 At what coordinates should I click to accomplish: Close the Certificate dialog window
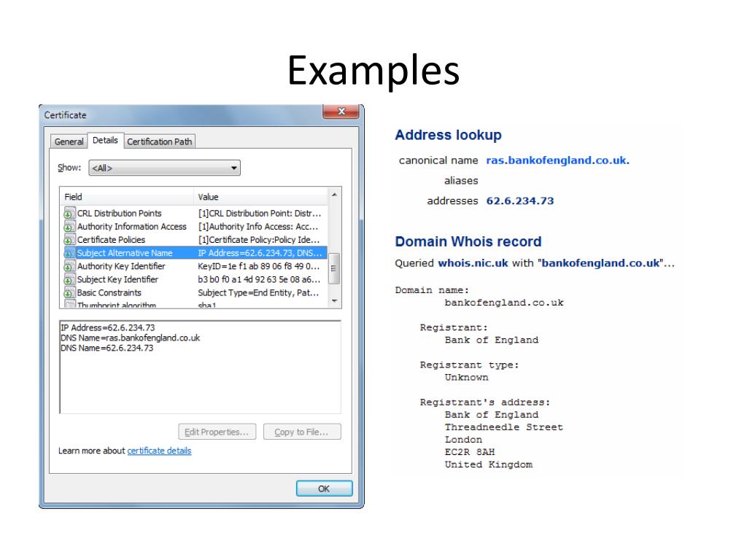341,112
